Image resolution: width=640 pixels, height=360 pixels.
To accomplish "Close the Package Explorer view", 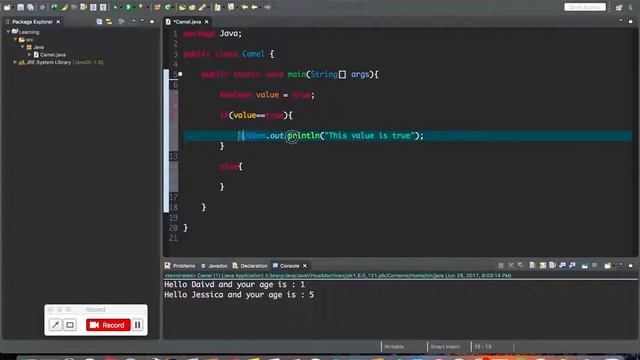I will (x=58, y=22).
